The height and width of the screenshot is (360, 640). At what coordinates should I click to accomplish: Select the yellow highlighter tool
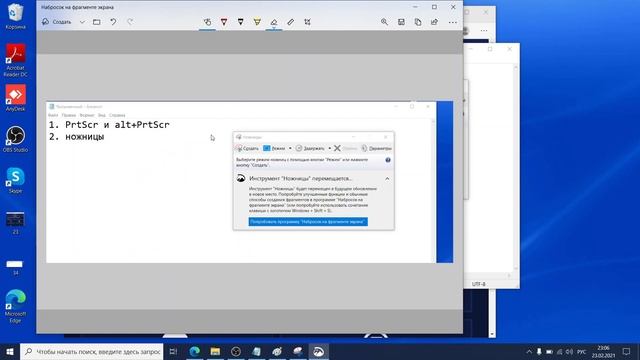pyautogui.click(x=257, y=22)
